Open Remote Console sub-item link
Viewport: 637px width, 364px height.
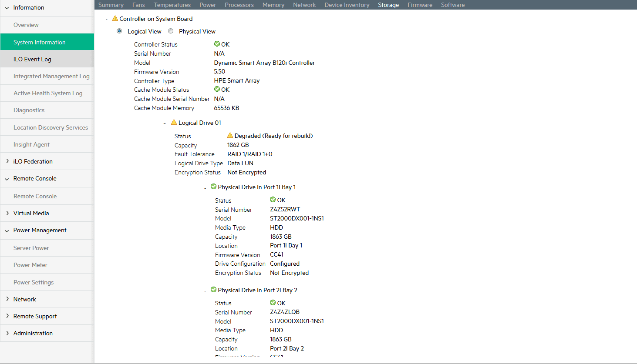[x=47, y=196]
